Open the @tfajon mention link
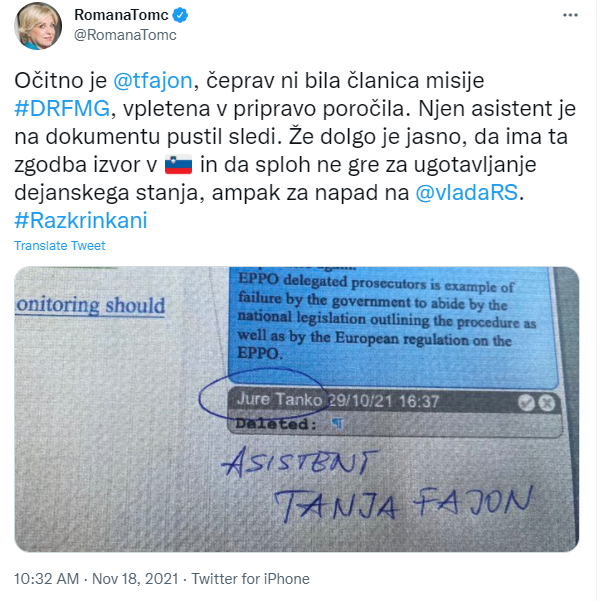The height and width of the screenshot is (601, 604). [x=153, y=81]
